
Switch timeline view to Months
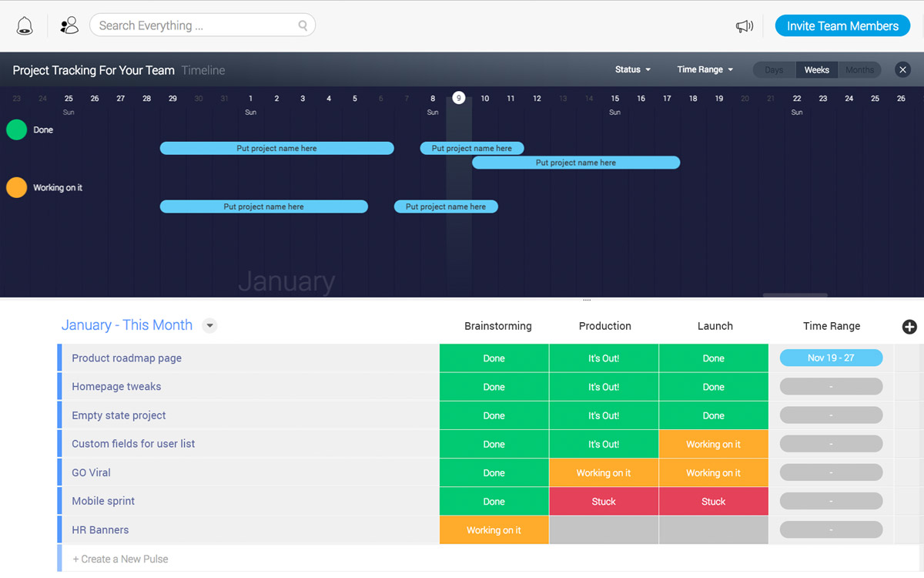[859, 70]
